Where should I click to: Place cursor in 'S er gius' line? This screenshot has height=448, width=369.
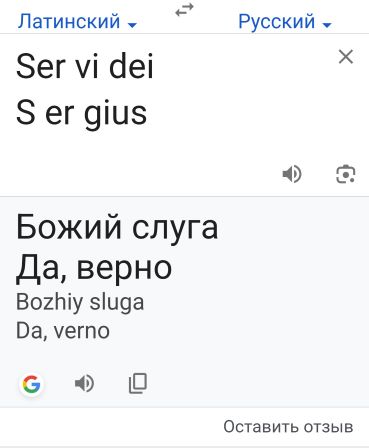(x=81, y=113)
